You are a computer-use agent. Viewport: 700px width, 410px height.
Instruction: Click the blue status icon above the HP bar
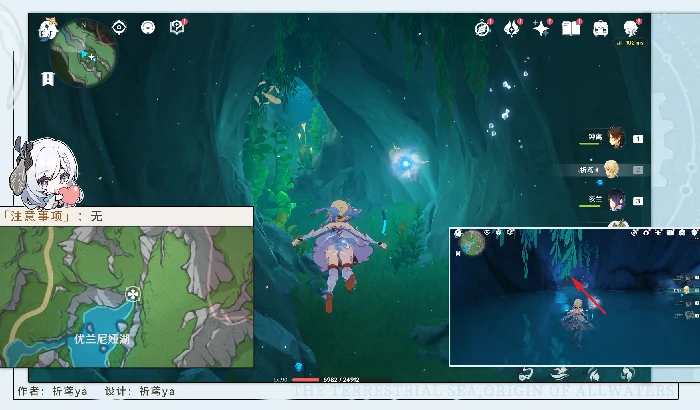coord(299,367)
